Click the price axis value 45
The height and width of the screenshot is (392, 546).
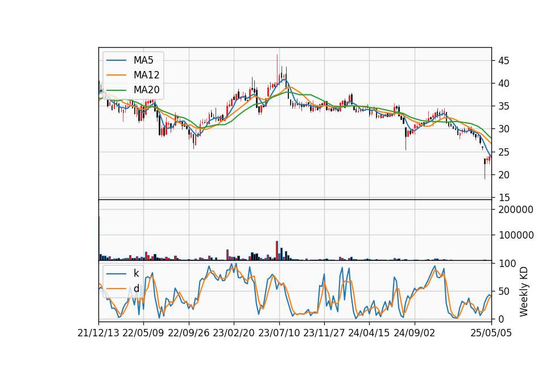(x=504, y=61)
